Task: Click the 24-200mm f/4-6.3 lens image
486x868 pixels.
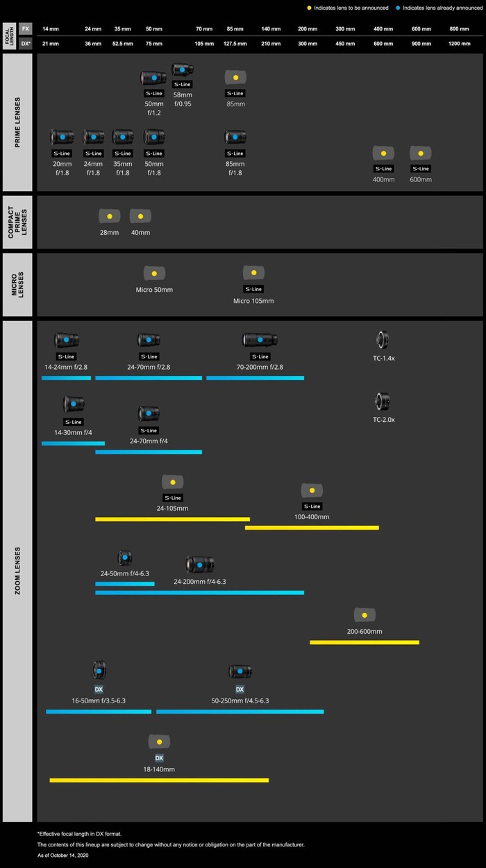Action: point(200,564)
